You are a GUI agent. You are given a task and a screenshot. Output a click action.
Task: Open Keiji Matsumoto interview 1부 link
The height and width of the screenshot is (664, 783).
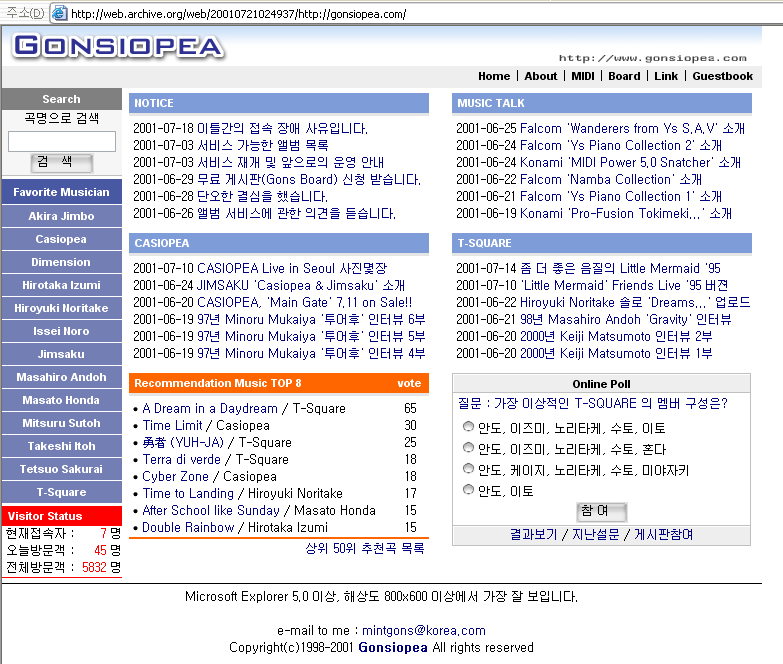[x=616, y=353]
